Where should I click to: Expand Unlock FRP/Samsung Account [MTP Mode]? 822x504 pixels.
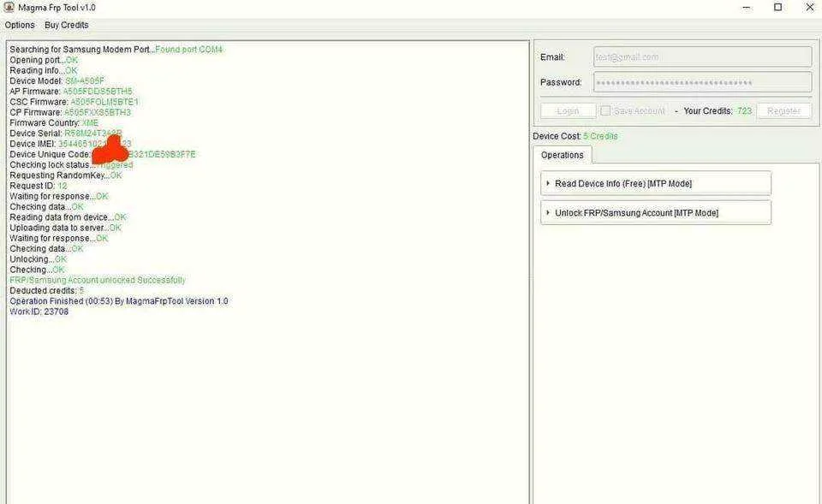[656, 213]
